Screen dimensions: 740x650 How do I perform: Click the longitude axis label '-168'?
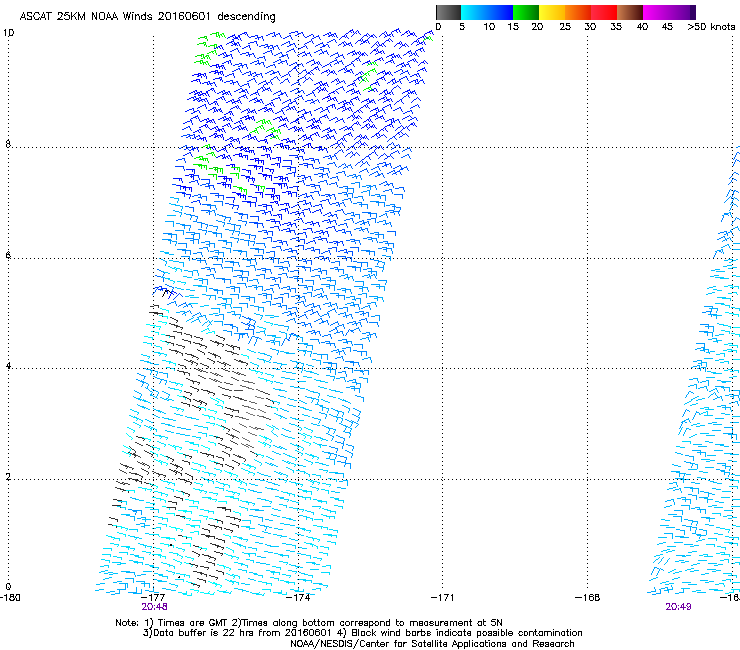[588, 598]
